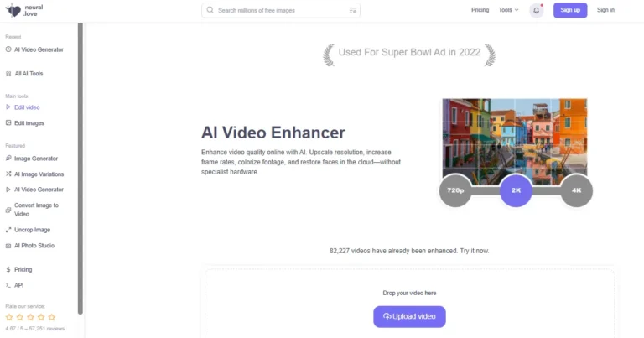Click the sidebar vertical scrollbar
644x338 pixels.
(x=80, y=169)
